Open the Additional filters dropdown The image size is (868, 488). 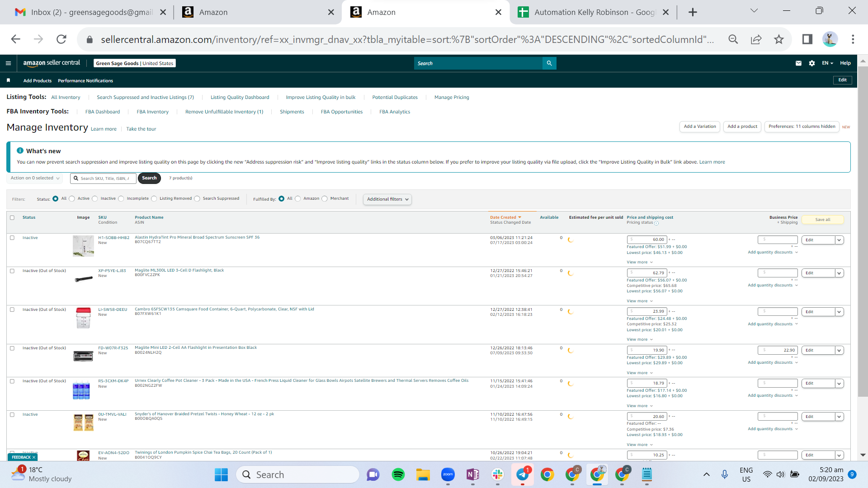(x=387, y=199)
